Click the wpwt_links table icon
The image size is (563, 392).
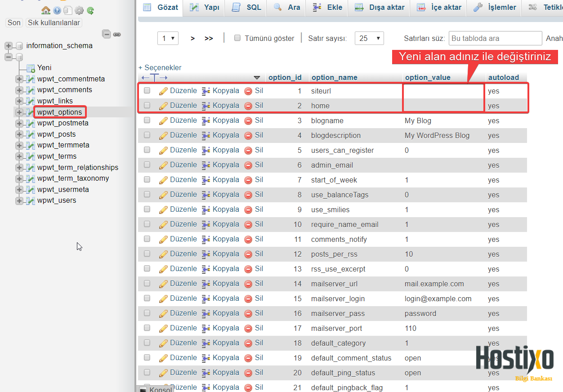[x=31, y=101]
